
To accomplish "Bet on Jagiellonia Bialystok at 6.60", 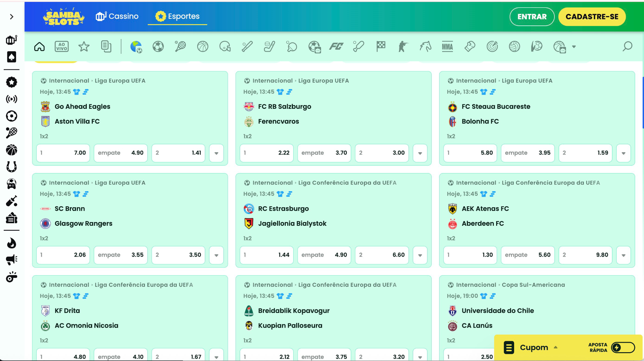I will coord(382,255).
